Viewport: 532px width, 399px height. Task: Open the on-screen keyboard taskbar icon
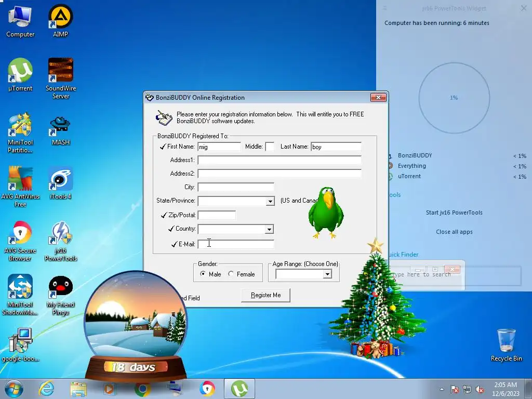pos(175,389)
